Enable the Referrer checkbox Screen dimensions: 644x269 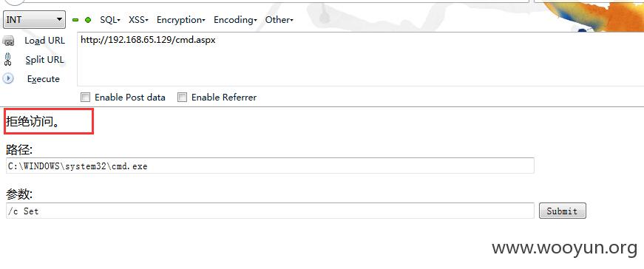(x=183, y=98)
